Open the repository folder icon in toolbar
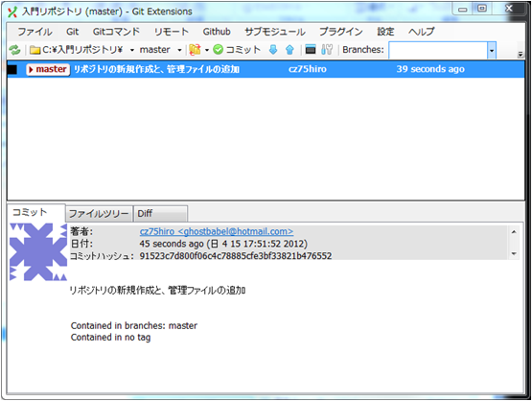Viewport: 532px width, 401px height. (x=35, y=50)
